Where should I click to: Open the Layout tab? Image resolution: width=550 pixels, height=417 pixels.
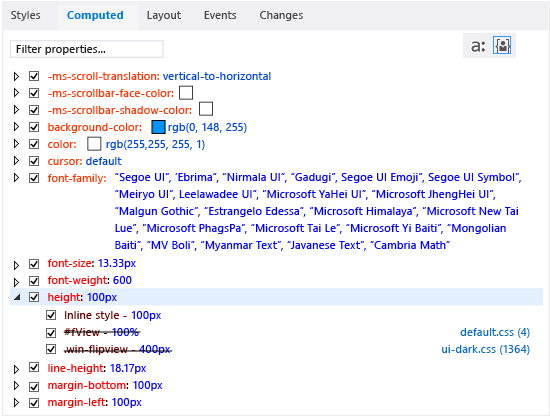[164, 15]
